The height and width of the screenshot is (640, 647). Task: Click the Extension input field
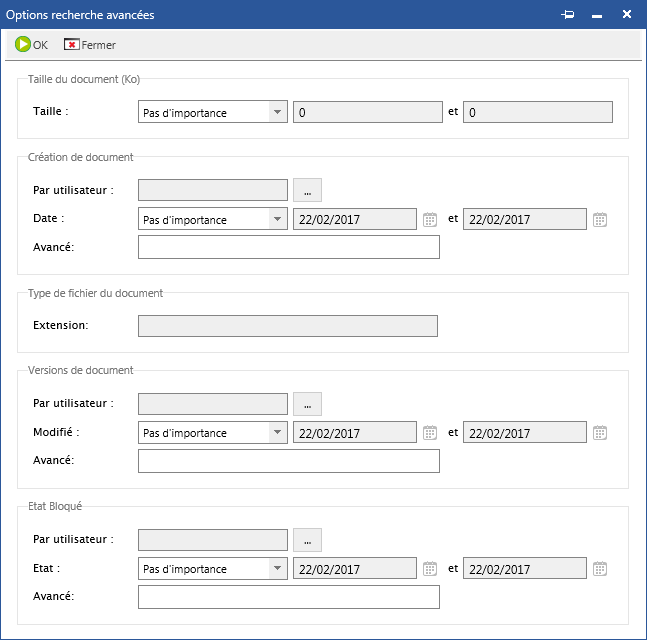287,326
